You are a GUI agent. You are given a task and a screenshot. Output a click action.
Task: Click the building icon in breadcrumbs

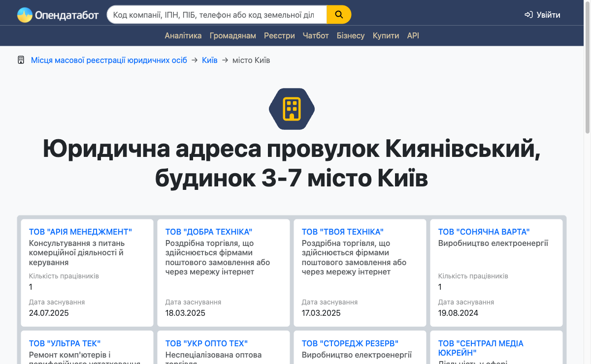(21, 60)
